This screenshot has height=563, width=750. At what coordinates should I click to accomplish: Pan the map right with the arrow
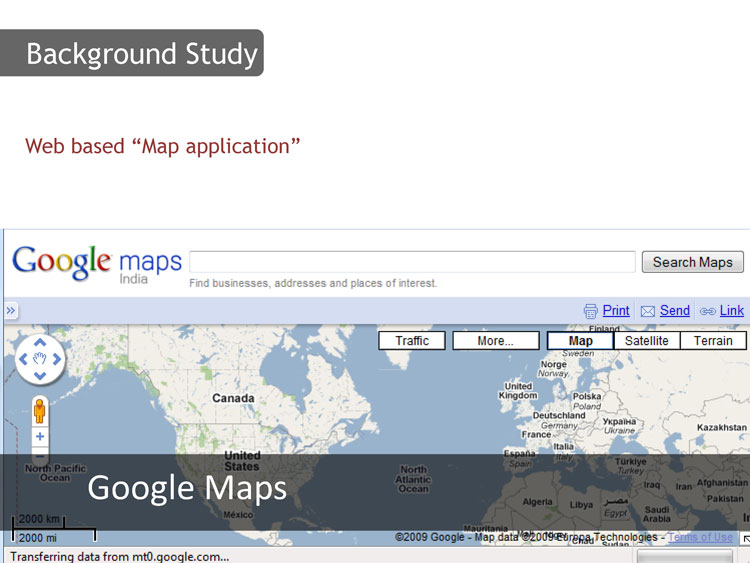(58, 359)
